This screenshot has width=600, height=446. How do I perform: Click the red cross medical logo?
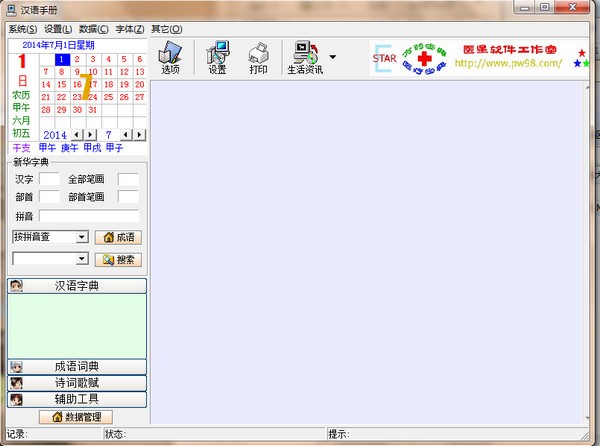coord(424,59)
